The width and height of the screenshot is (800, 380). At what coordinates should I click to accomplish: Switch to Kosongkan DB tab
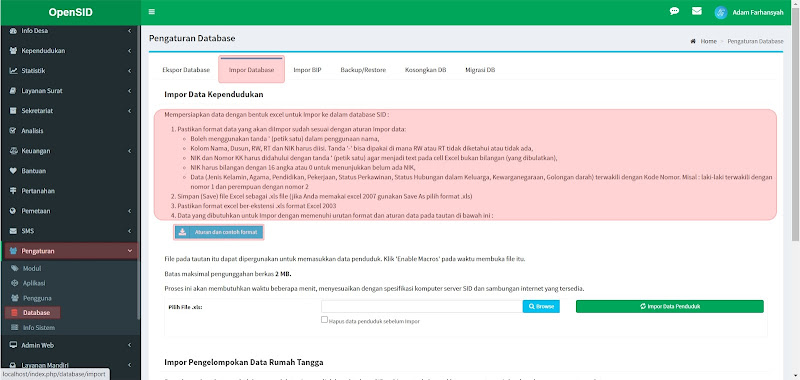tap(426, 70)
